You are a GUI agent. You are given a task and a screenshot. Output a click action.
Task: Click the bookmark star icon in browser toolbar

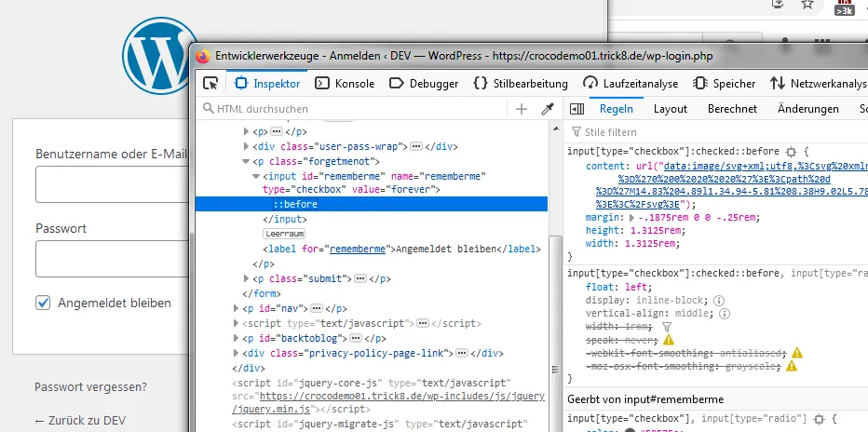coord(807,5)
